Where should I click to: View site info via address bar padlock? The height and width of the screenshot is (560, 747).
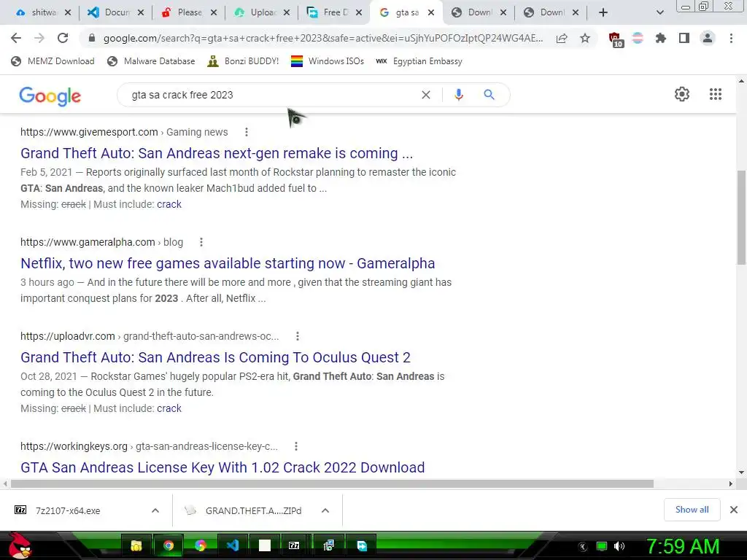pos(92,38)
